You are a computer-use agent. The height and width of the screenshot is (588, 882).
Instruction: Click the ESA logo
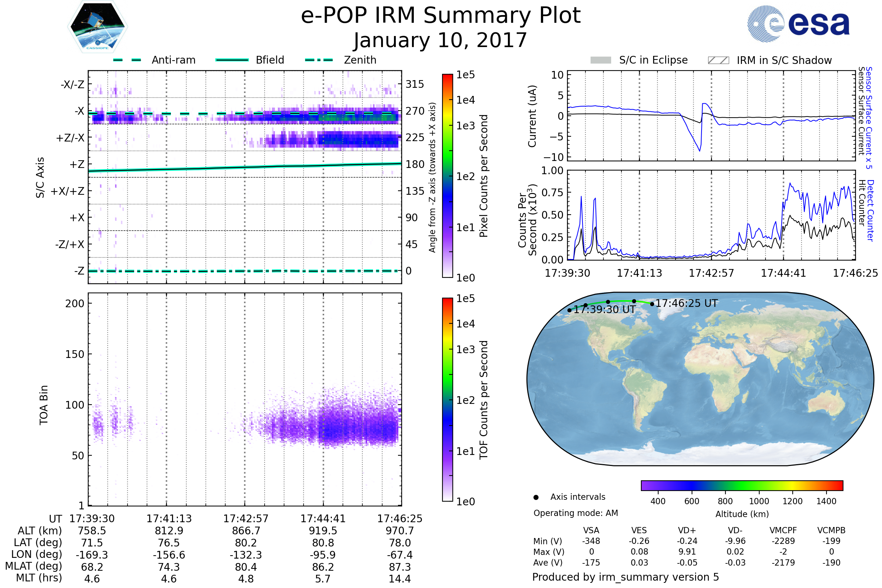coord(799,24)
